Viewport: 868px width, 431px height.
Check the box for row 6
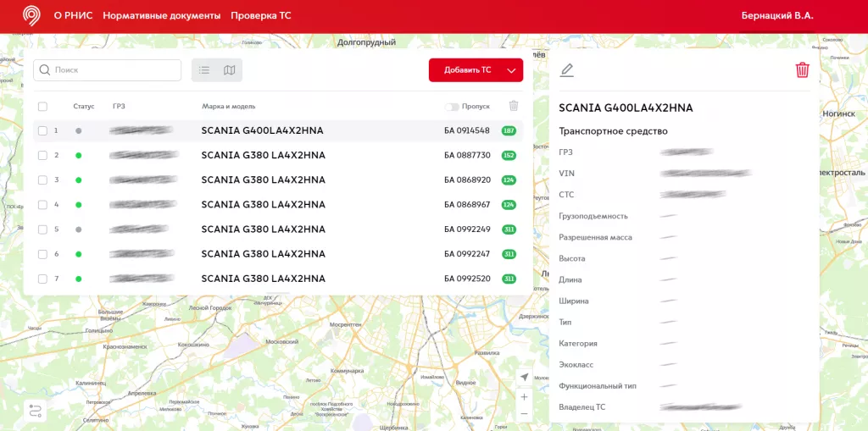click(42, 254)
